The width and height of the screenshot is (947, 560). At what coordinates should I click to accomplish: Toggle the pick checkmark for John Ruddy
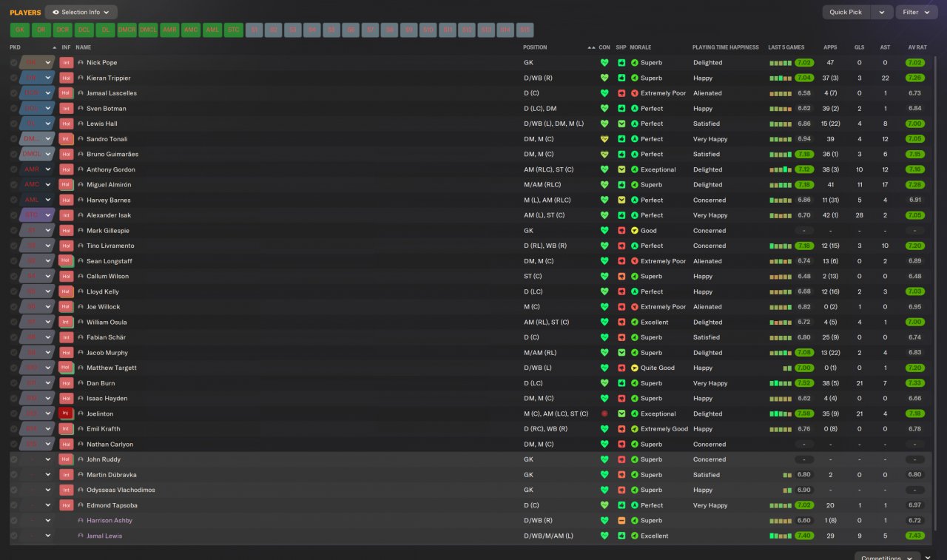coord(14,459)
